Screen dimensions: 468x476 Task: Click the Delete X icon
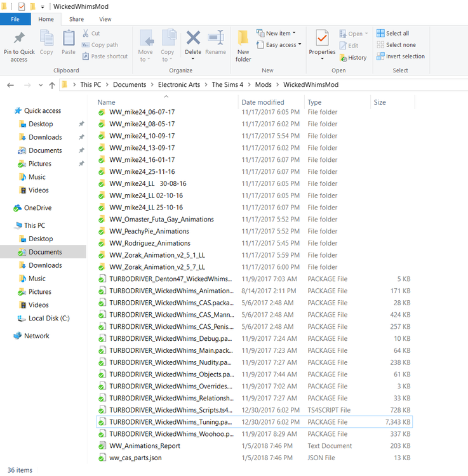pyautogui.click(x=193, y=38)
